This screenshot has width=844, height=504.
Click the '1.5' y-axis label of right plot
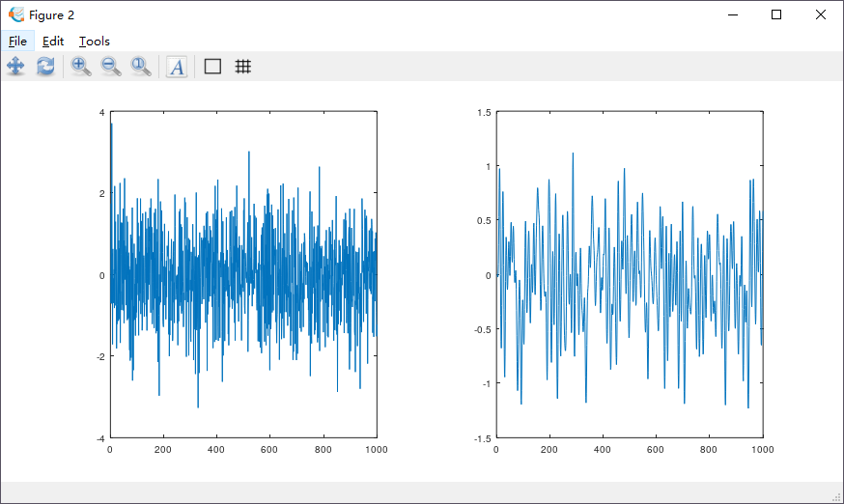coord(484,113)
